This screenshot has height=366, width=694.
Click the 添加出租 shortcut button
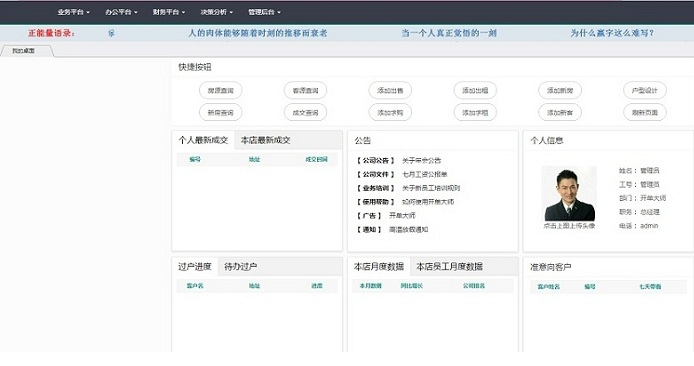[475, 90]
